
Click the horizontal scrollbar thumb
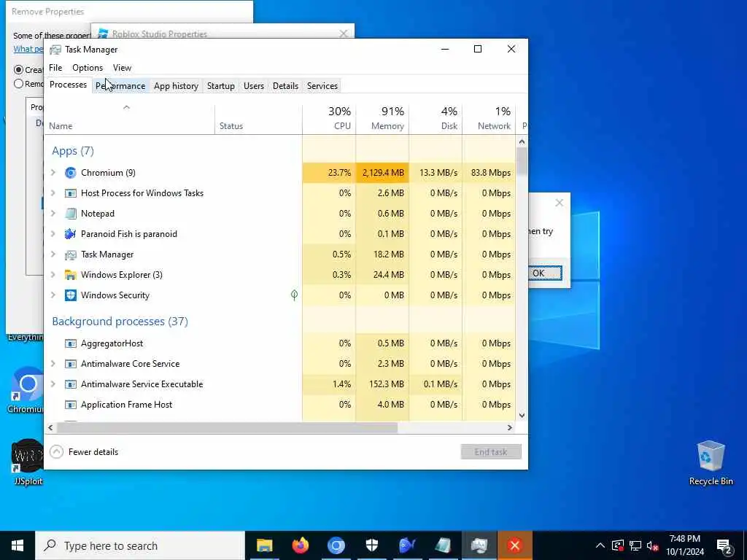click(228, 427)
